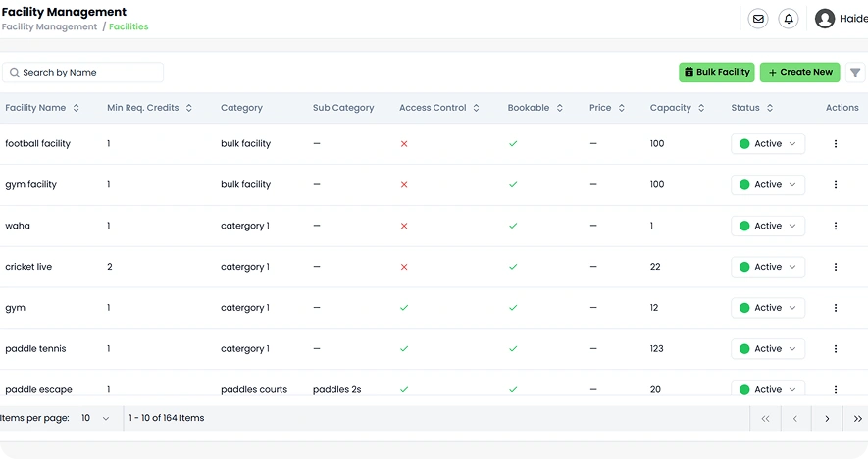The image size is (868, 459).
Task: Open the mail inbox icon
Action: pos(758,19)
